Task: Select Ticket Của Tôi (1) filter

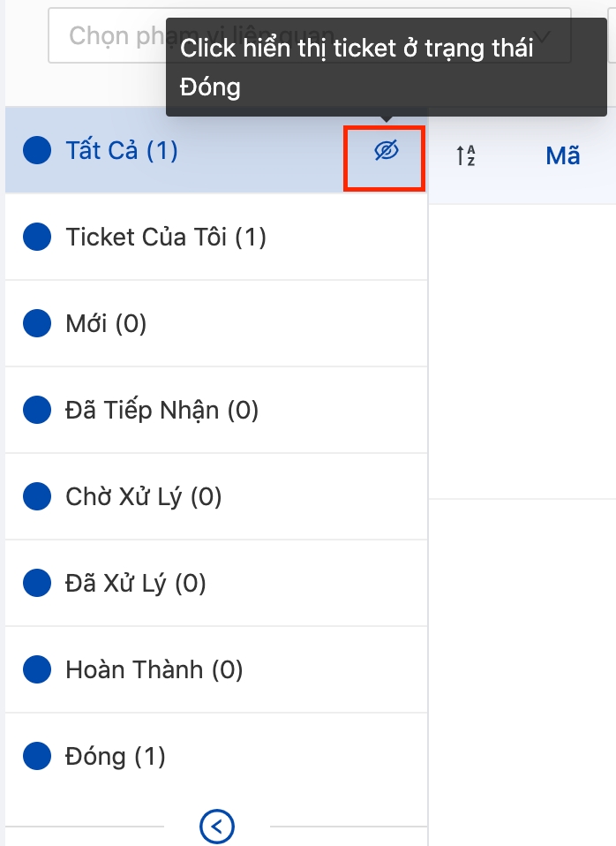Action: coord(216,237)
